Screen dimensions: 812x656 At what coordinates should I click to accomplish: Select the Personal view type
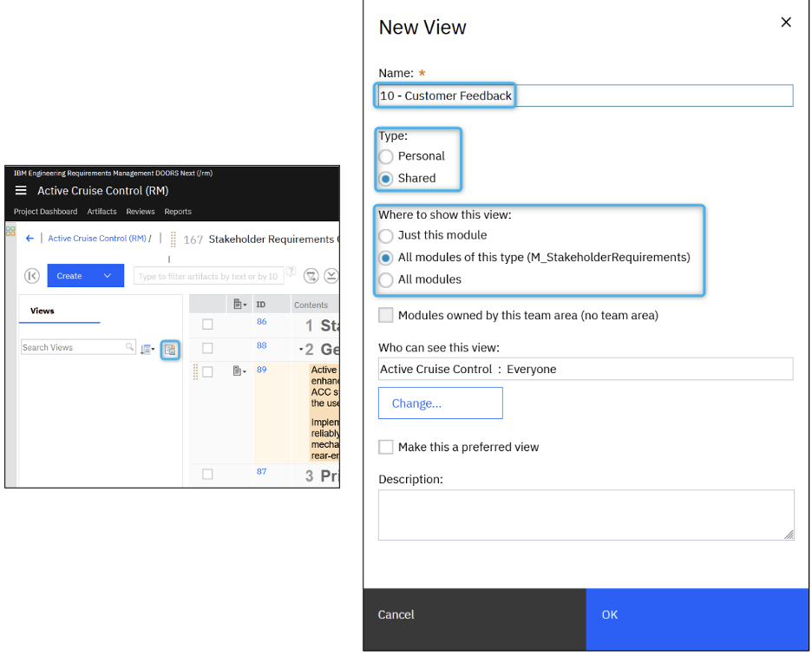pos(386,156)
